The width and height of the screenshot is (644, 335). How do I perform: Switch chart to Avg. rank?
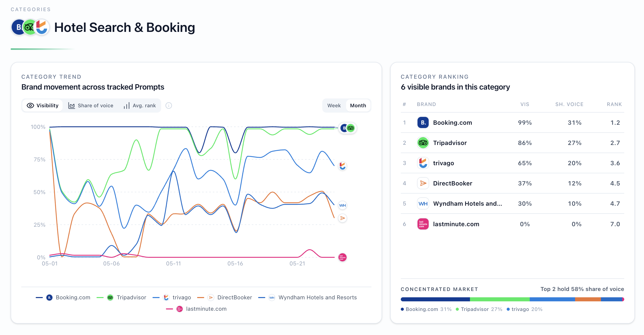tap(140, 106)
